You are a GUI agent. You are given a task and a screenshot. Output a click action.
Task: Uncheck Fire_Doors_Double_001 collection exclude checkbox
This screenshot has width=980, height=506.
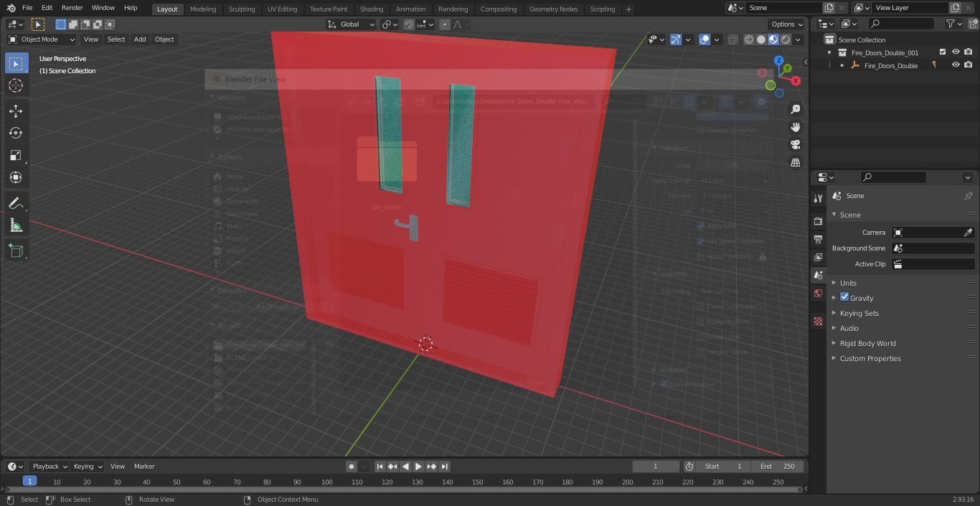[x=943, y=52]
